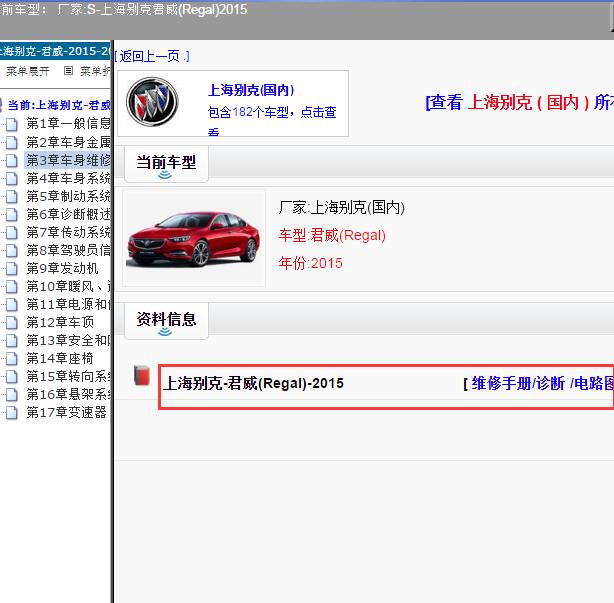This screenshot has width=614, height=603.
Task: Open chapter 第5章制动系统
Action: pos(69,197)
